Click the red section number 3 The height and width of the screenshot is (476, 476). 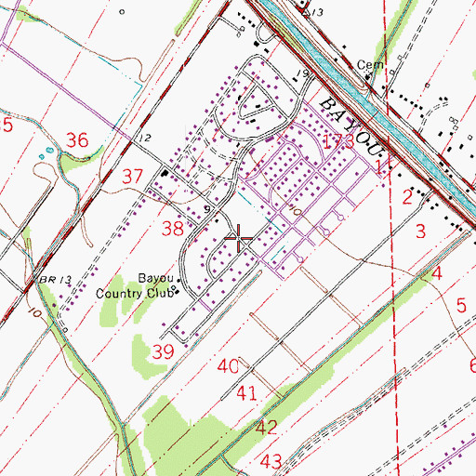(x=420, y=231)
